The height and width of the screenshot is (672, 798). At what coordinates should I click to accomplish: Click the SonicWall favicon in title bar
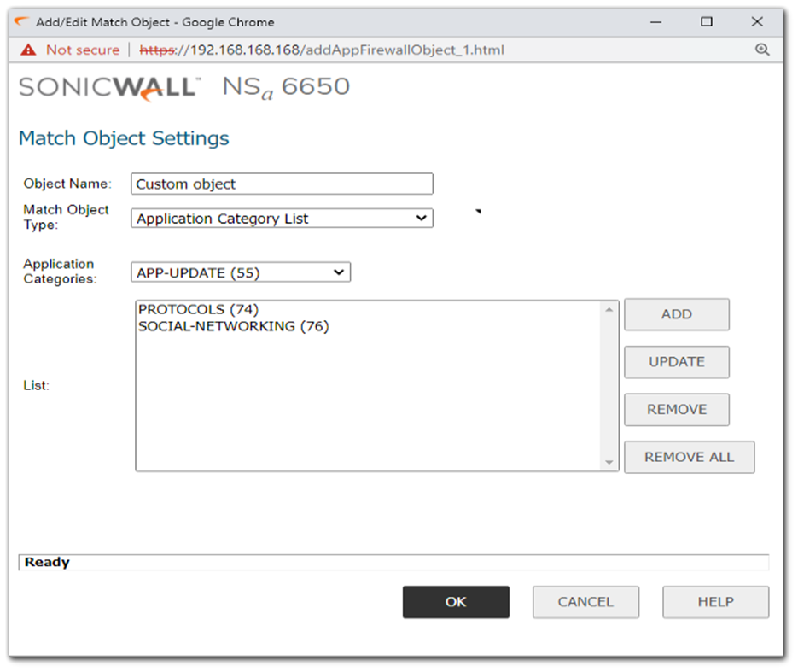(x=21, y=21)
